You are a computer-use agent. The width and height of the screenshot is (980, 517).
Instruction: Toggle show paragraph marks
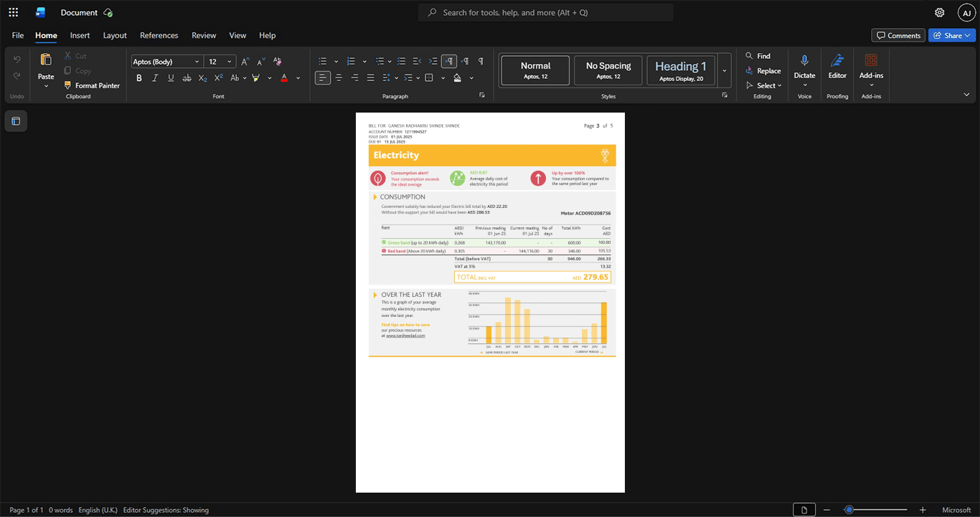coord(481,61)
